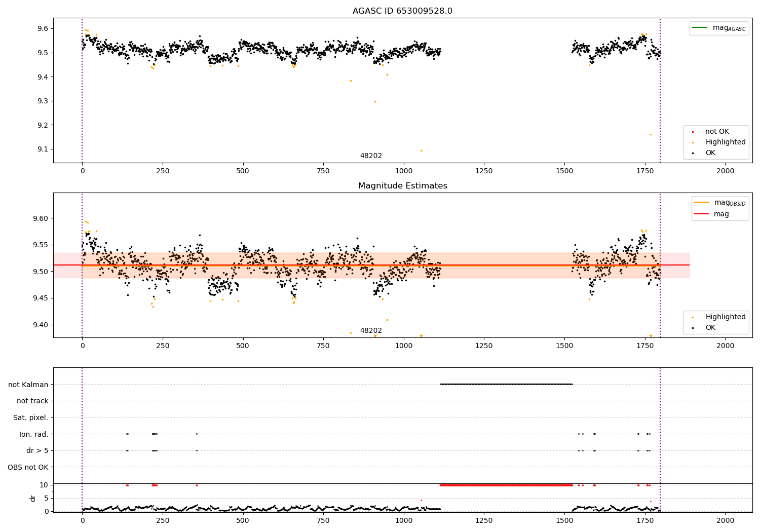Click the '48202' label in the top plot
This screenshot has width=760, height=532.
coord(371,156)
